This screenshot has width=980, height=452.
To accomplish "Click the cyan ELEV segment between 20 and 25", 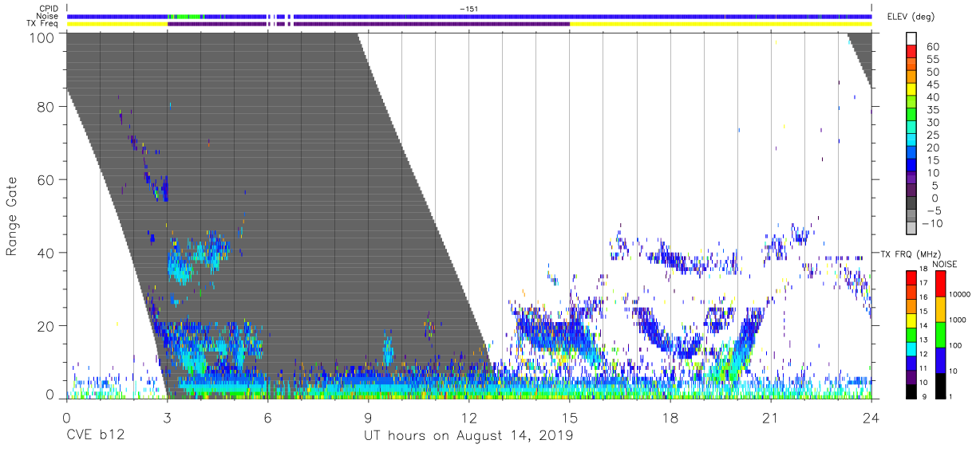I will point(911,140).
